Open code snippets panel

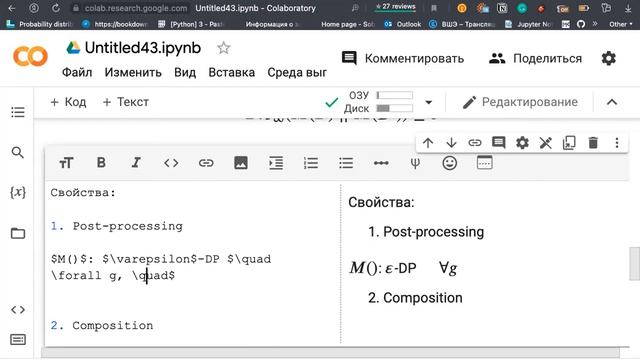click(18, 310)
